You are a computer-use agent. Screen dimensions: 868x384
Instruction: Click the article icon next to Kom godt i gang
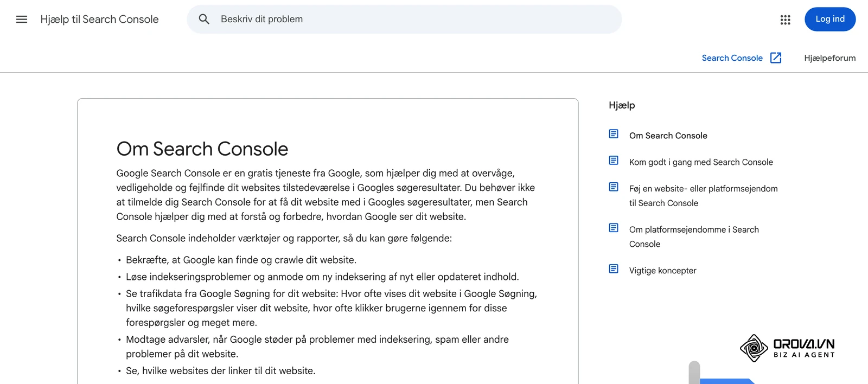(614, 161)
